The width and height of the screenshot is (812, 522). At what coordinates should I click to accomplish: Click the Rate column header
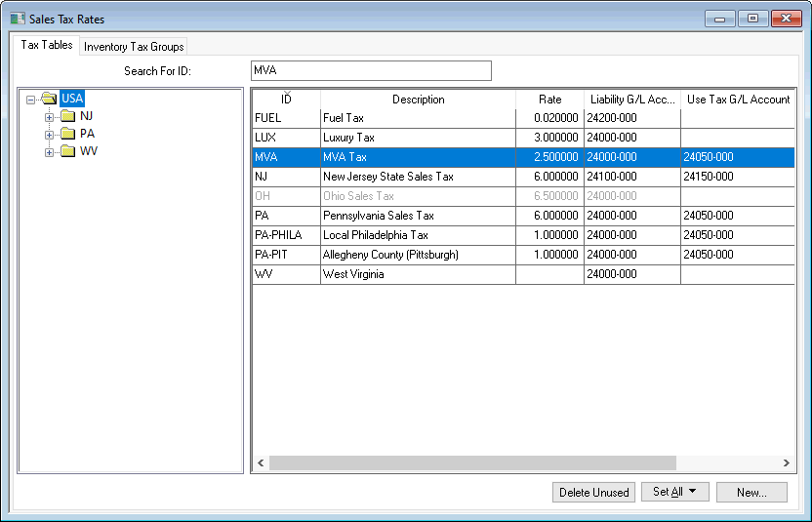click(550, 100)
